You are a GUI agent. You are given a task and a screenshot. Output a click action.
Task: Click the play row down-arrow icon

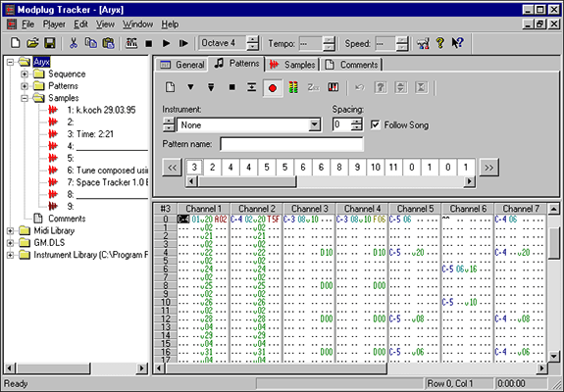(x=211, y=87)
